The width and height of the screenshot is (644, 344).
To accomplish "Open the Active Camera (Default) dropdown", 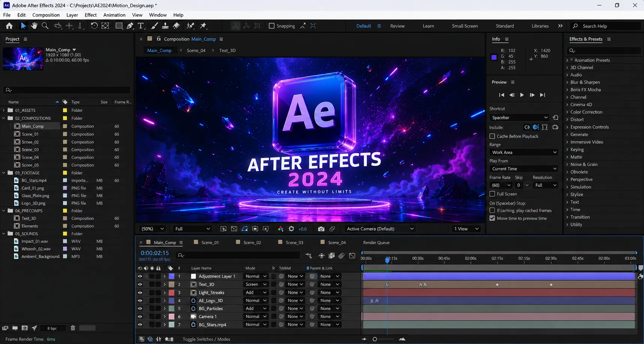I will pyautogui.click(x=380, y=229).
